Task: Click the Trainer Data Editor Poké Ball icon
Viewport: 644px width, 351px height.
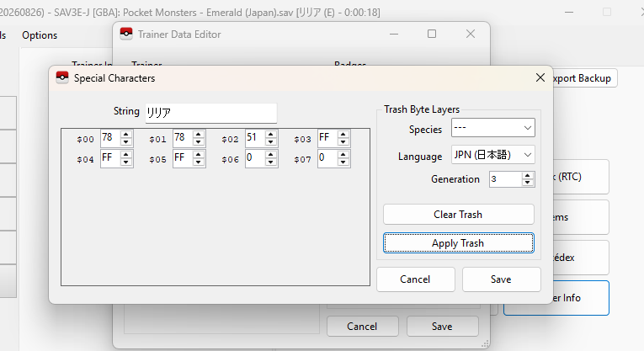Action: click(126, 34)
